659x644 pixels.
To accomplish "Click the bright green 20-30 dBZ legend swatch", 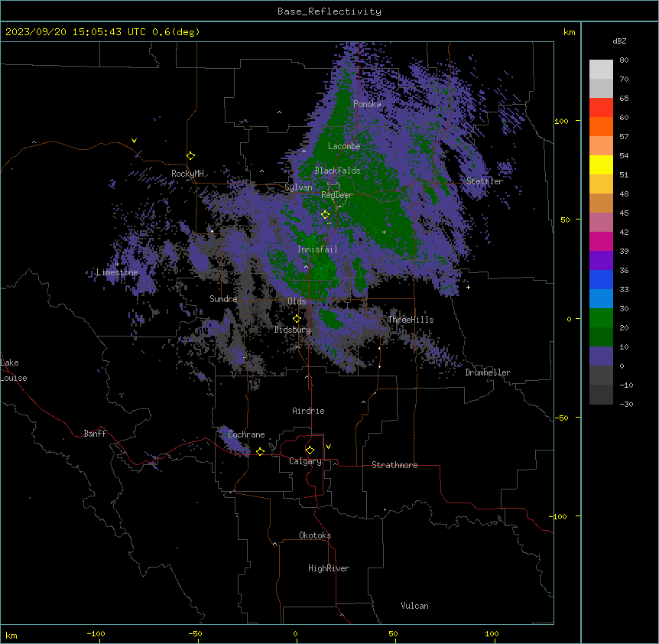I will 601,318.
